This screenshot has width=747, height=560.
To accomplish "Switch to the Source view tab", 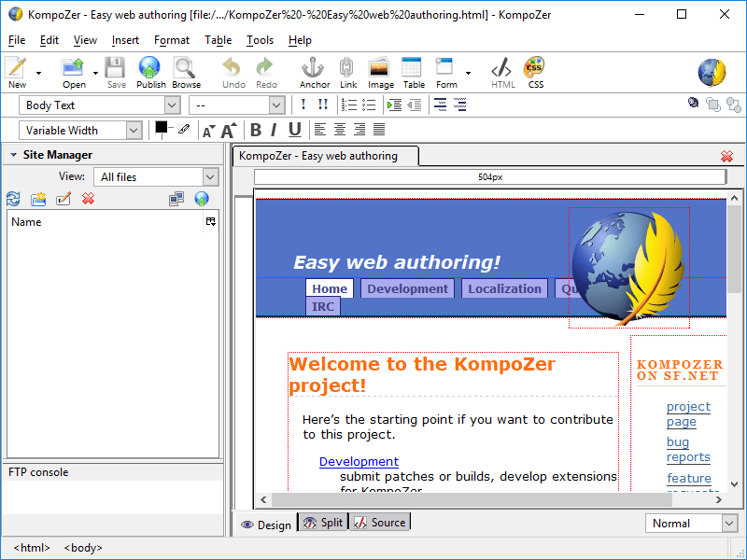I will tap(380, 523).
